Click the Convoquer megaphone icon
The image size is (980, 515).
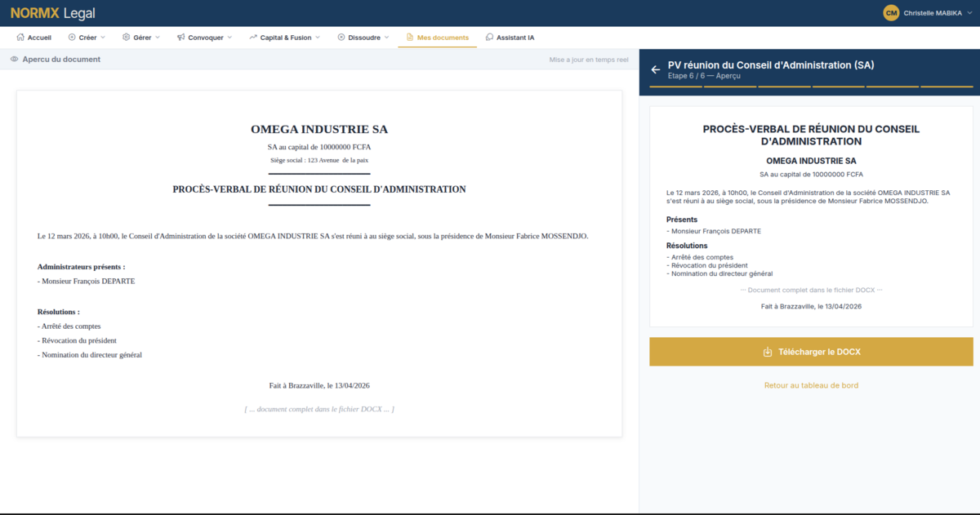coord(180,38)
